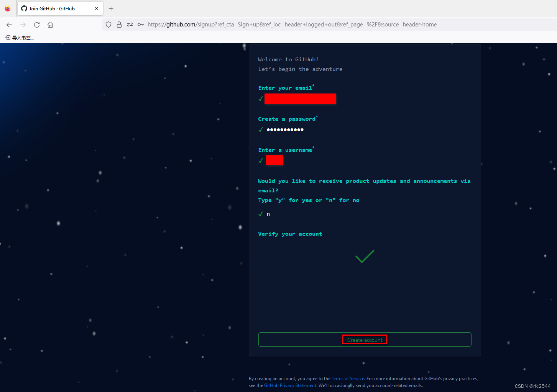
Task: Go to the browser Home page
Action: (50, 25)
